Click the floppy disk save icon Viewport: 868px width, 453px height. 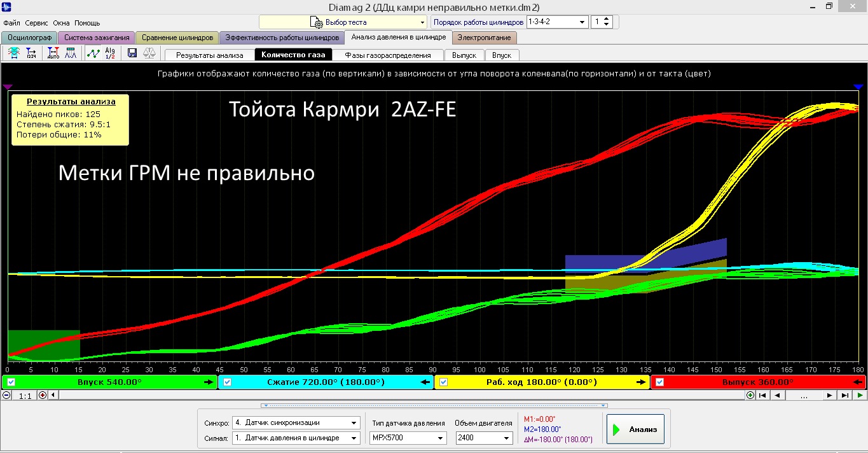coord(132,53)
